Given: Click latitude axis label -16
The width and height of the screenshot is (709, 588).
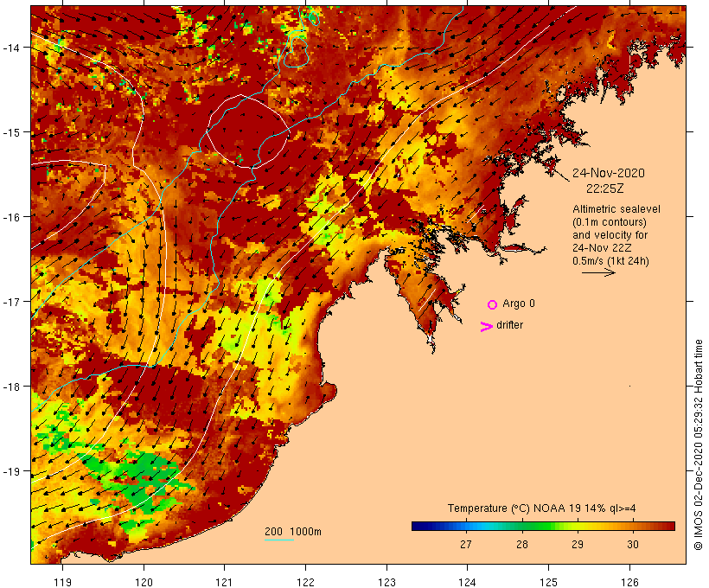Looking at the screenshot, I should pyautogui.click(x=11, y=217).
